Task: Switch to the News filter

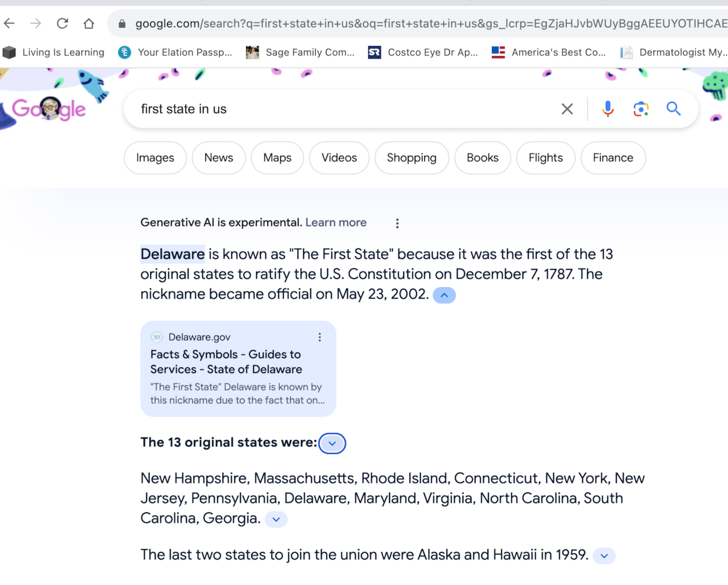Action: click(218, 158)
